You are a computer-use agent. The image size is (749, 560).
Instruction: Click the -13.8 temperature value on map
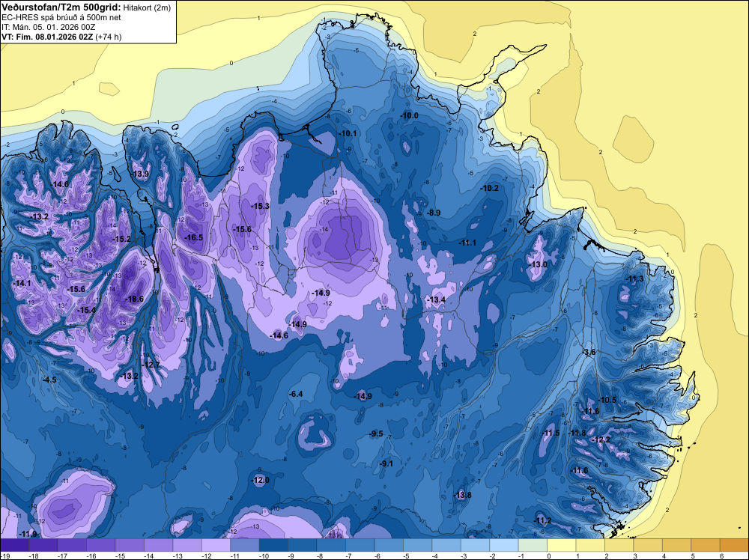pyautogui.click(x=462, y=495)
